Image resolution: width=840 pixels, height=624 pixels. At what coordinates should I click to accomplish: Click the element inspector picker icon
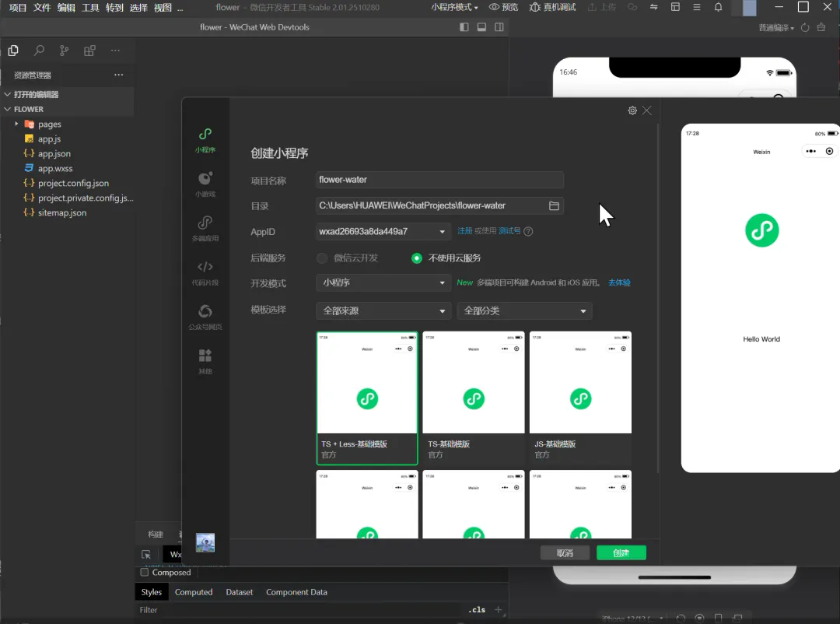point(145,555)
